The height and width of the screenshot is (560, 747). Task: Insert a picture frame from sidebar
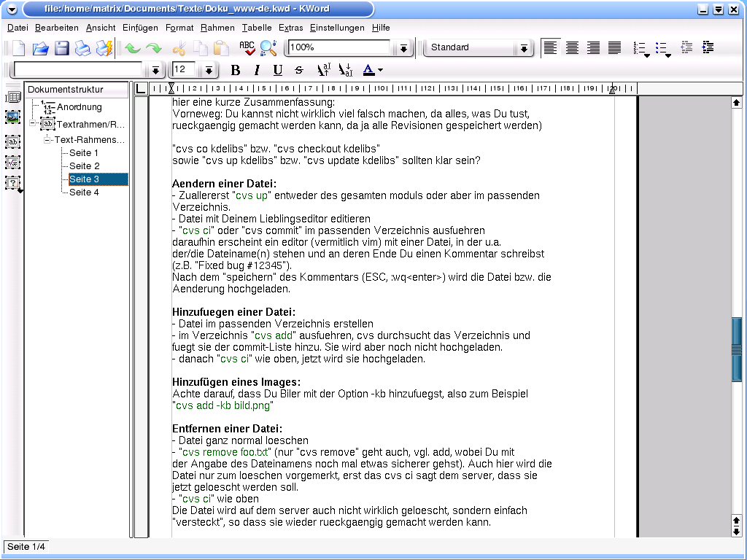click(12, 117)
